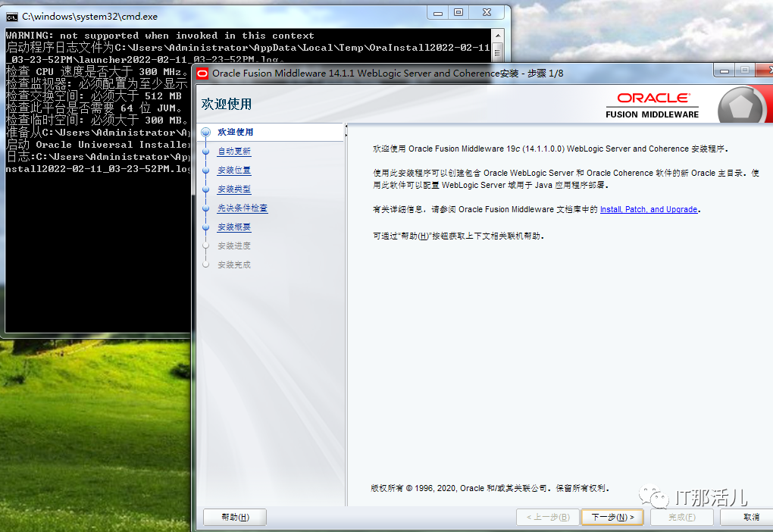
Task: Click the 完成(F) finish button
Action: 682,517
